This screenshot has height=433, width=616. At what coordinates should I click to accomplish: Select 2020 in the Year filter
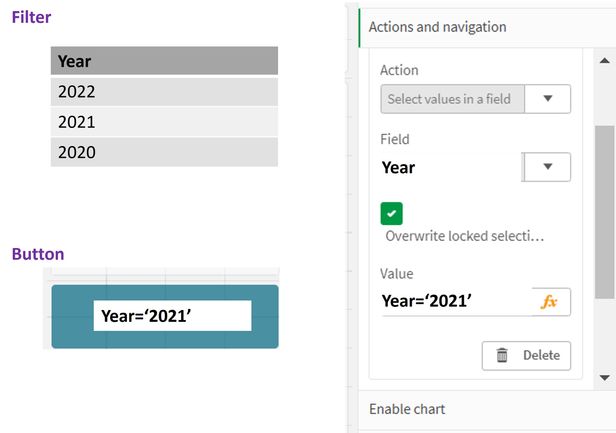164,152
